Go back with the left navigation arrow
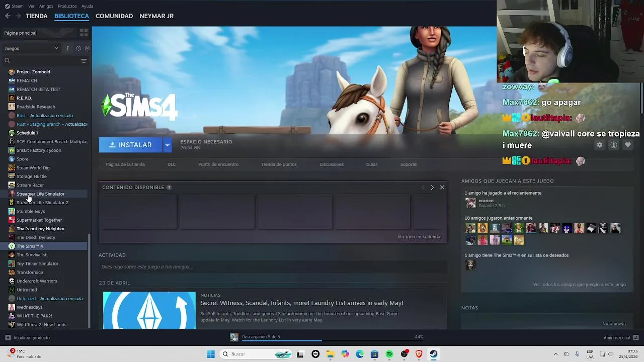The height and width of the screenshot is (362, 644). point(8,16)
